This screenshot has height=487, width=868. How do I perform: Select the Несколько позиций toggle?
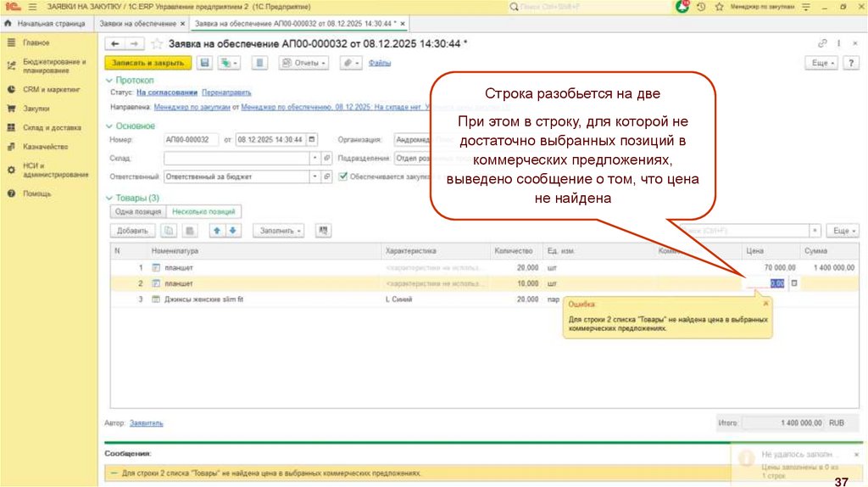tap(203, 211)
